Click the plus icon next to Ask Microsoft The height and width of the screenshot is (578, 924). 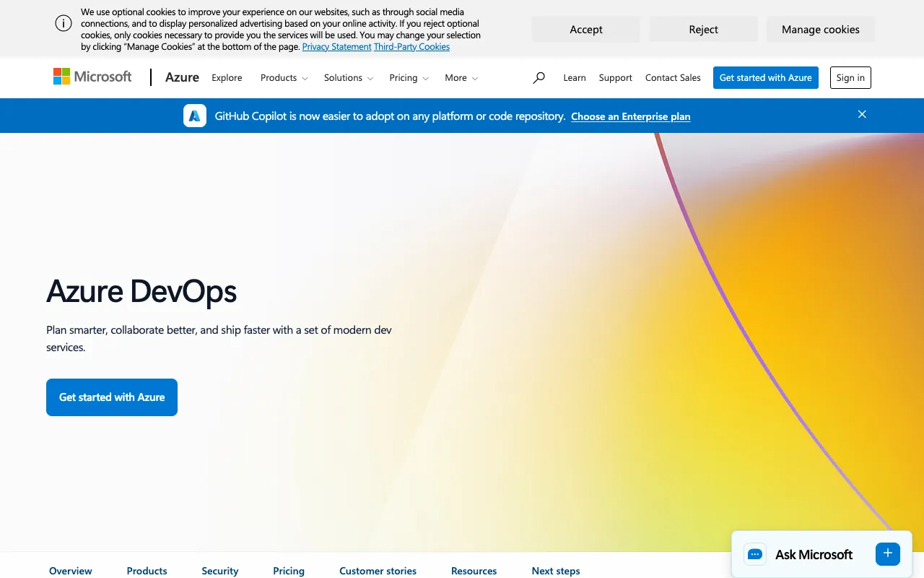[x=887, y=553]
